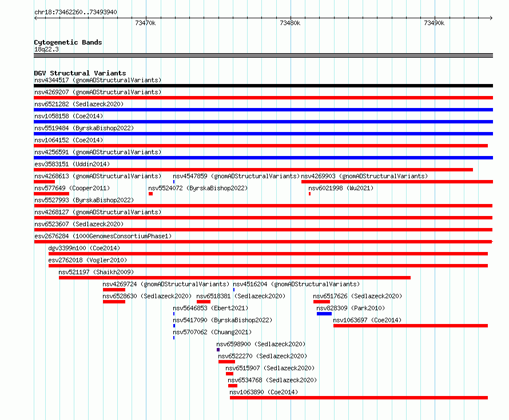Select the red nsv1063890 variant bar
Screen dimensions: 509x420
(359, 398)
